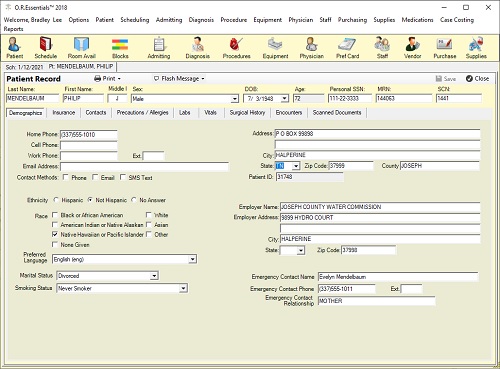The width and height of the screenshot is (500, 369).
Task: Click the Email Address field
Action: pyautogui.click(x=144, y=166)
